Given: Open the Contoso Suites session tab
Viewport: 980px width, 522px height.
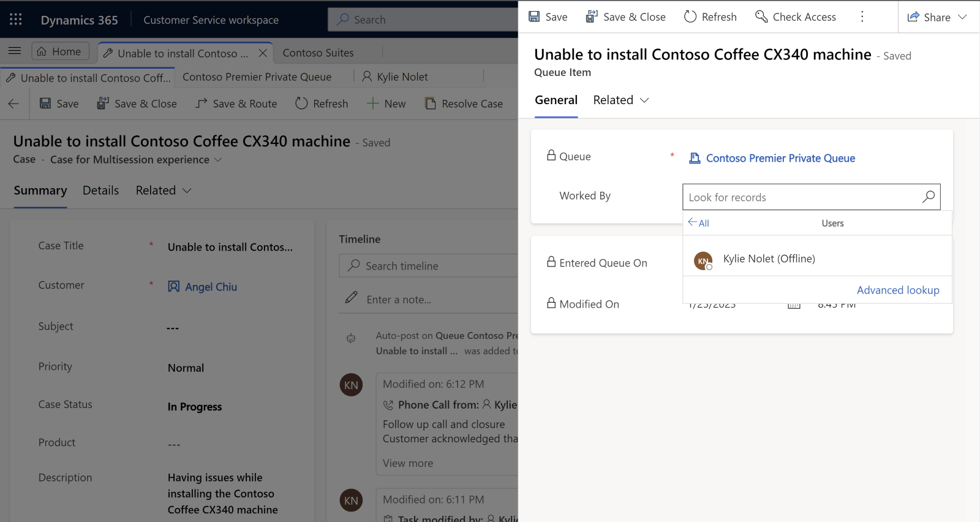Looking at the screenshot, I should (318, 53).
